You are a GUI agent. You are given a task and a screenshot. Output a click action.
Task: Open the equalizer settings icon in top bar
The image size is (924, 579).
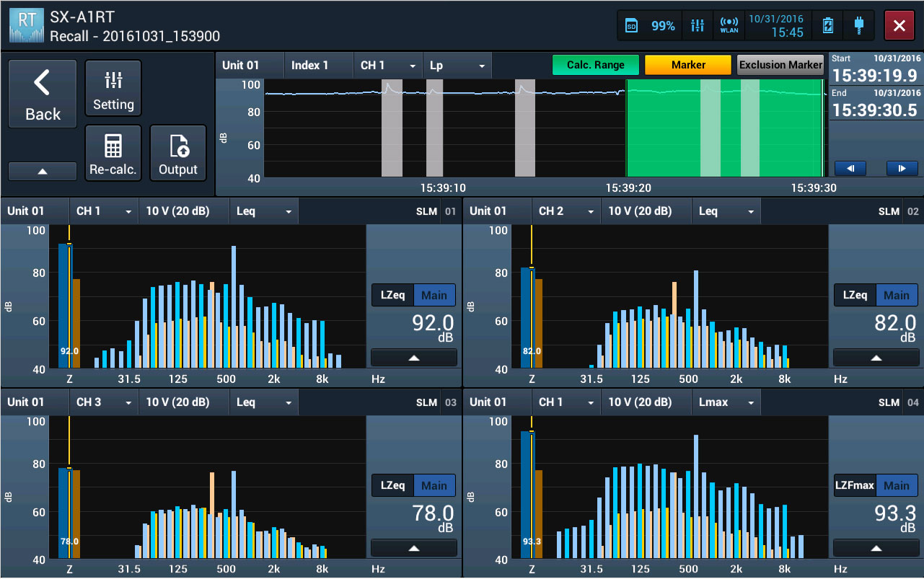point(697,26)
